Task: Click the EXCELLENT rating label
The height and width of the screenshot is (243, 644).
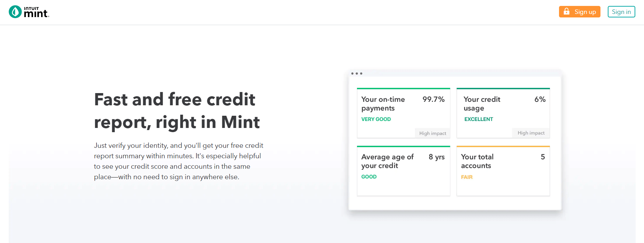Action: [479, 119]
